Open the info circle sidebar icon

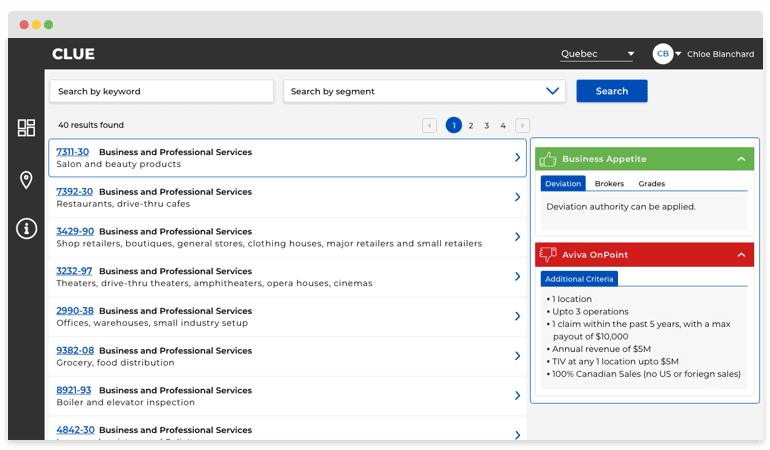coord(26,229)
